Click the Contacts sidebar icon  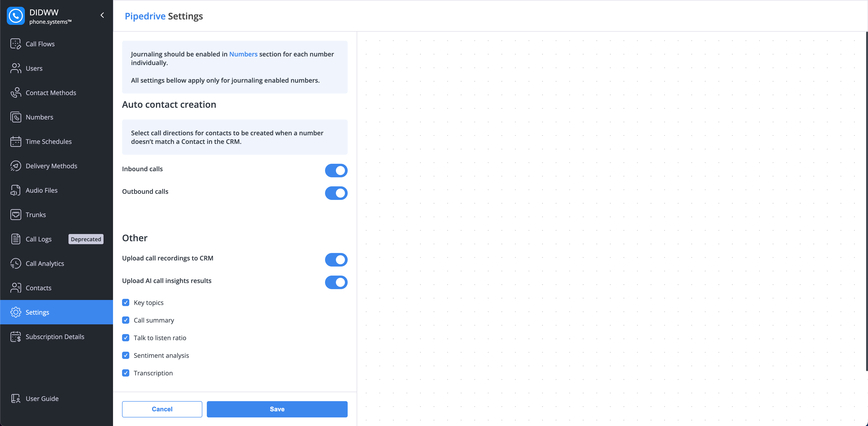(x=16, y=288)
